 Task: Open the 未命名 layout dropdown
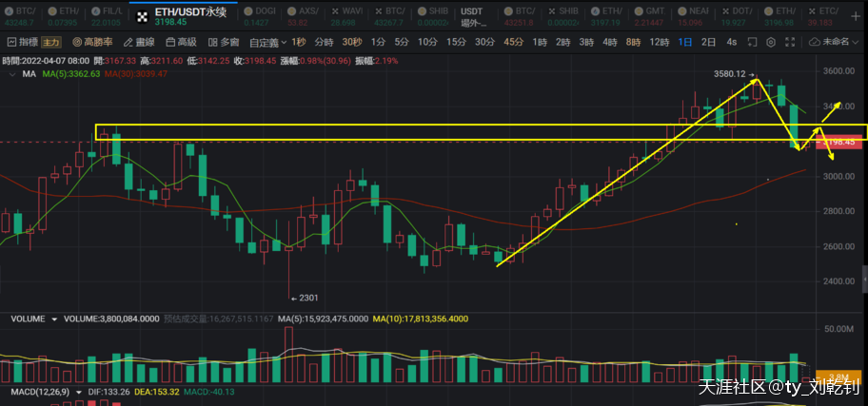pos(839,42)
